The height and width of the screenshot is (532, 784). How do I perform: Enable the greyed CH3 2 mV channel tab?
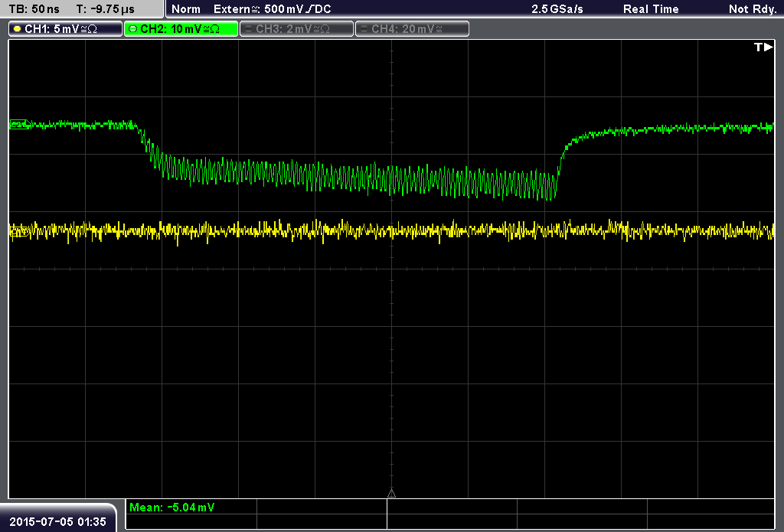click(296, 29)
